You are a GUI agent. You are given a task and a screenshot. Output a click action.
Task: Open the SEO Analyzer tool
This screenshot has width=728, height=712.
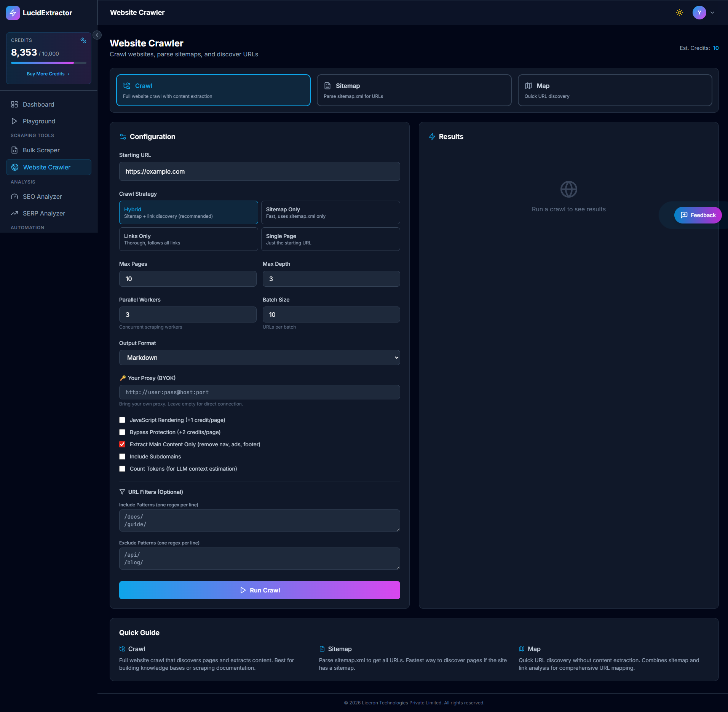tap(42, 196)
